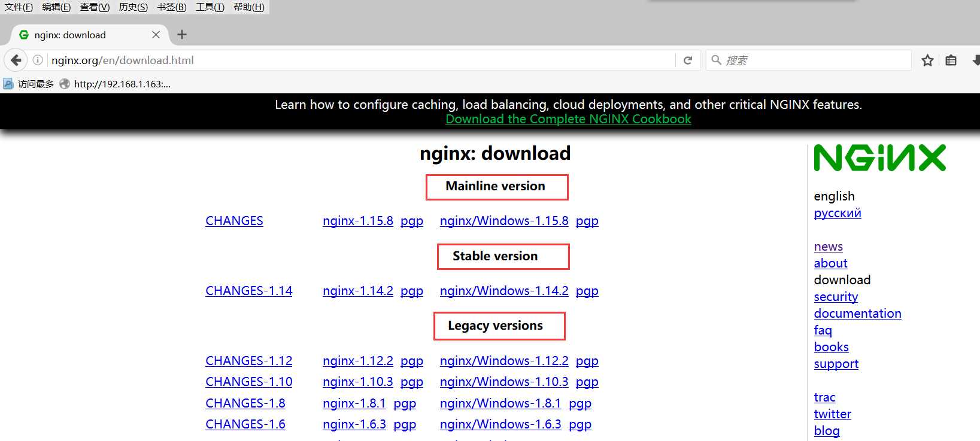Select the nginx: download tab
Viewport: 980px width, 441px height.
tap(90, 35)
